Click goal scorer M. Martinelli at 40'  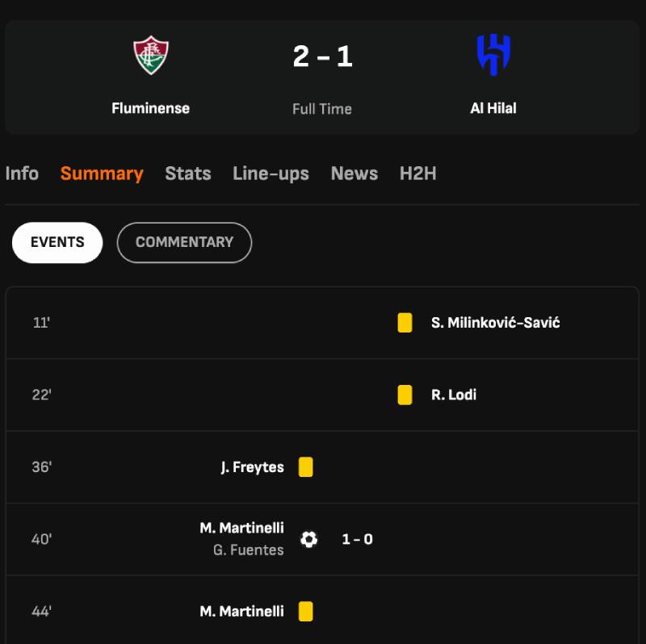241,528
